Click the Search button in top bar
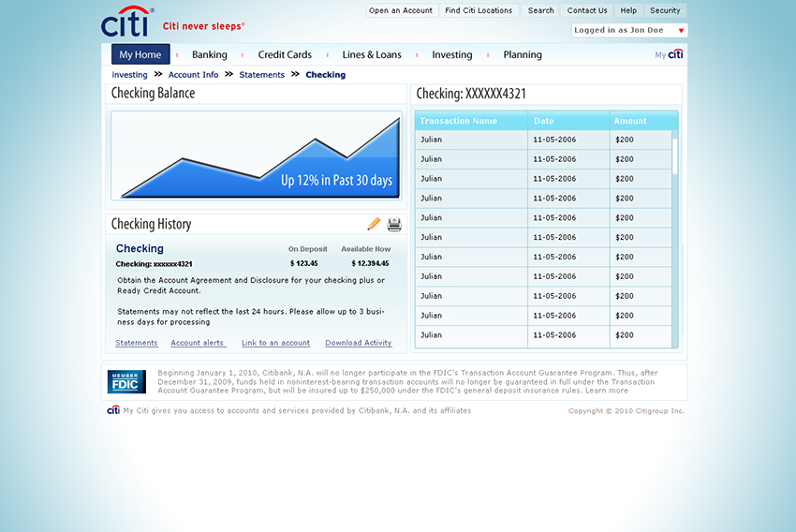This screenshot has width=796, height=532. pos(540,10)
